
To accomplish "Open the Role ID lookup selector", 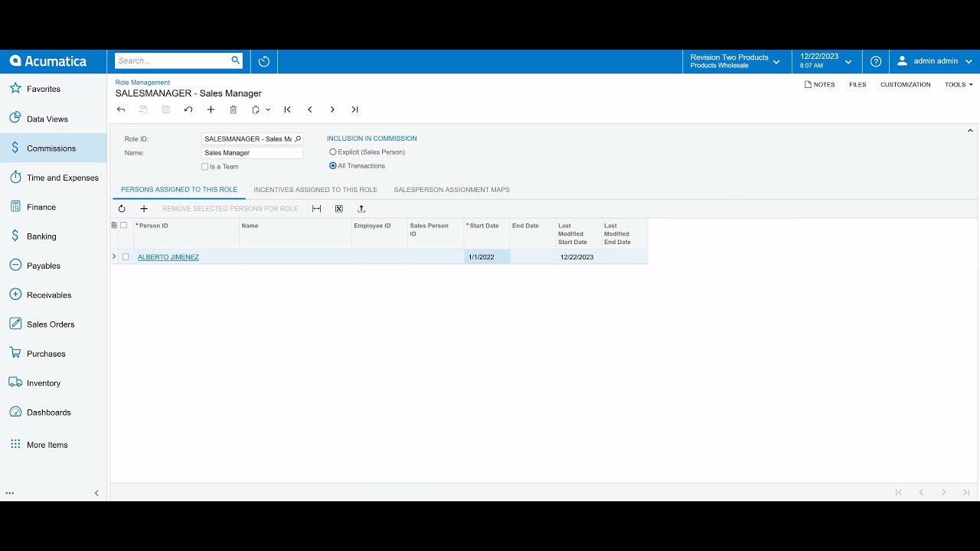I will click(298, 139).
